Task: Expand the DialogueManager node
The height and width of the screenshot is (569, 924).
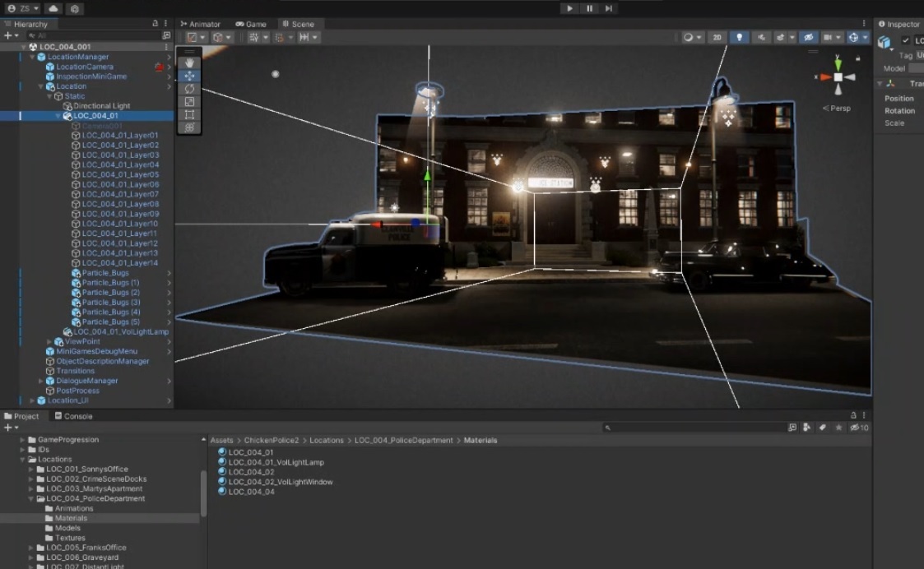Action: point(40,381)
